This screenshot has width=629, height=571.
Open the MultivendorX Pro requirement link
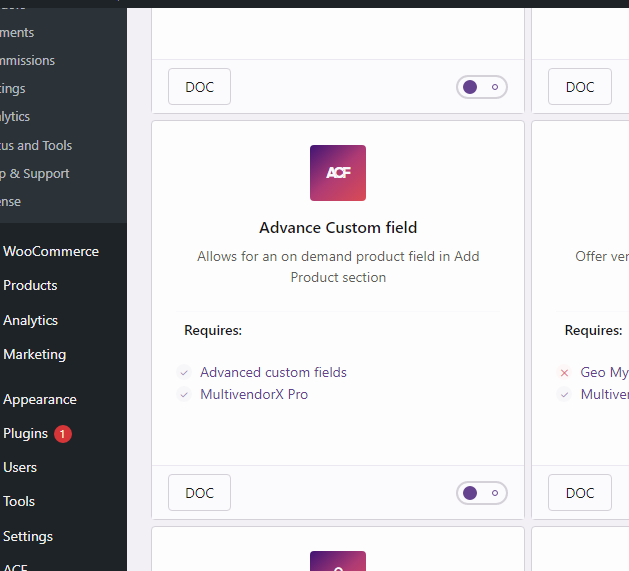click(254, 394)
